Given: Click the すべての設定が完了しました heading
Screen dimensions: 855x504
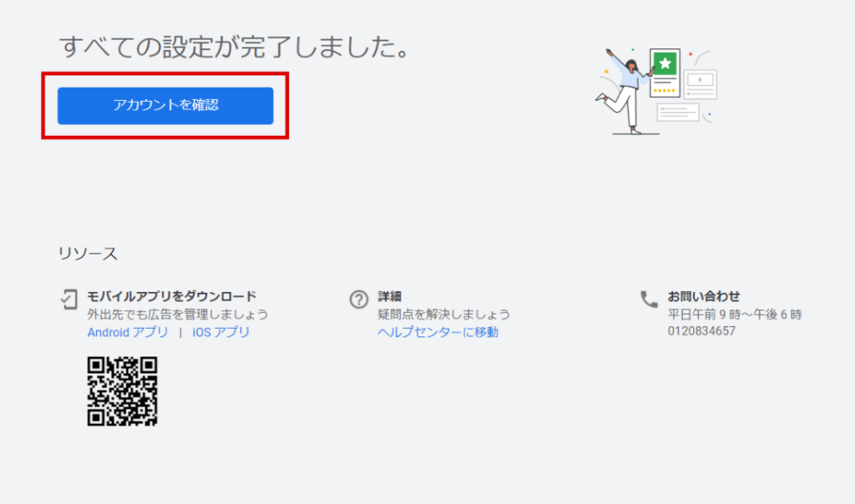Looking at the screenshot, I should 235,48.
